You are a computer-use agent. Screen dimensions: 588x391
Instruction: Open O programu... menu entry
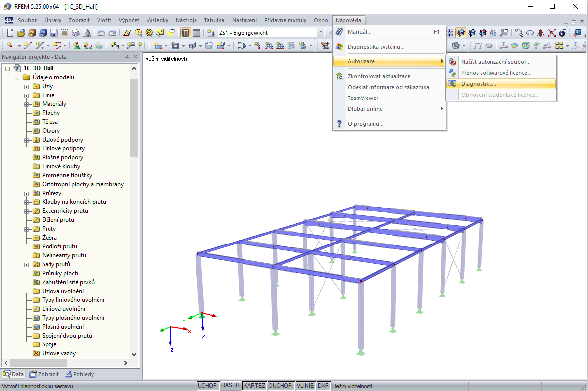click(389, 124)
